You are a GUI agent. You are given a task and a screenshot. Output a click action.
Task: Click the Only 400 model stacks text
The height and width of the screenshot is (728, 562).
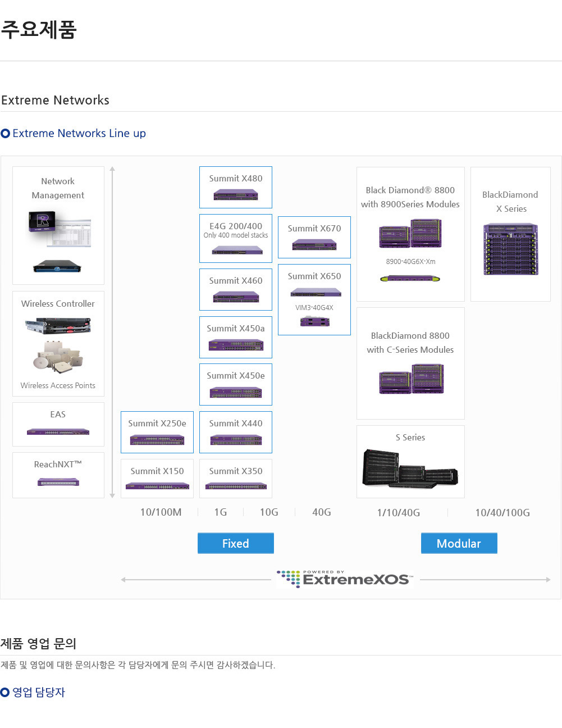(x=236, y=235)
